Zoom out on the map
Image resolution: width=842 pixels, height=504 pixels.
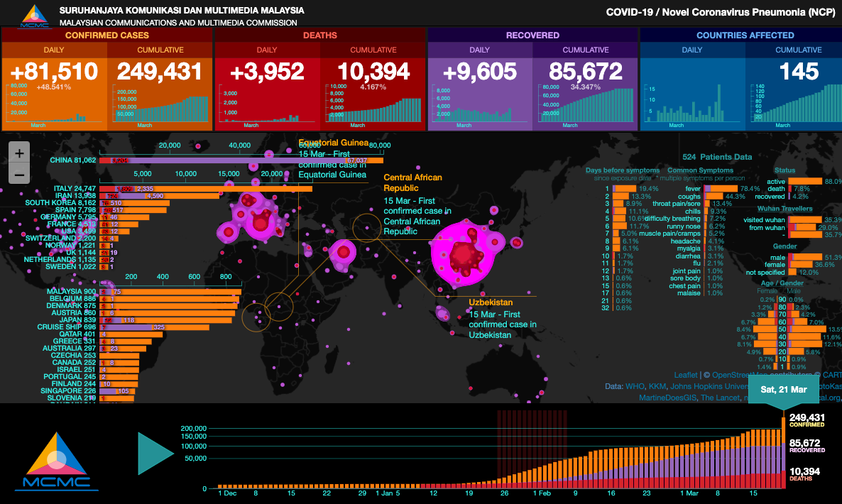pyautogui.click(x=19, y=175)
